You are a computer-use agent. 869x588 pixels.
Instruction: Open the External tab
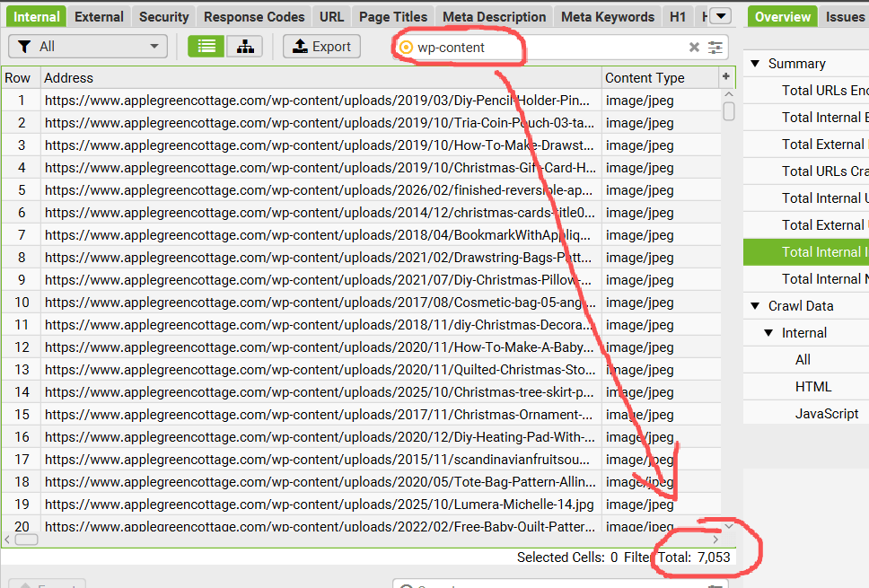[100, 17]
